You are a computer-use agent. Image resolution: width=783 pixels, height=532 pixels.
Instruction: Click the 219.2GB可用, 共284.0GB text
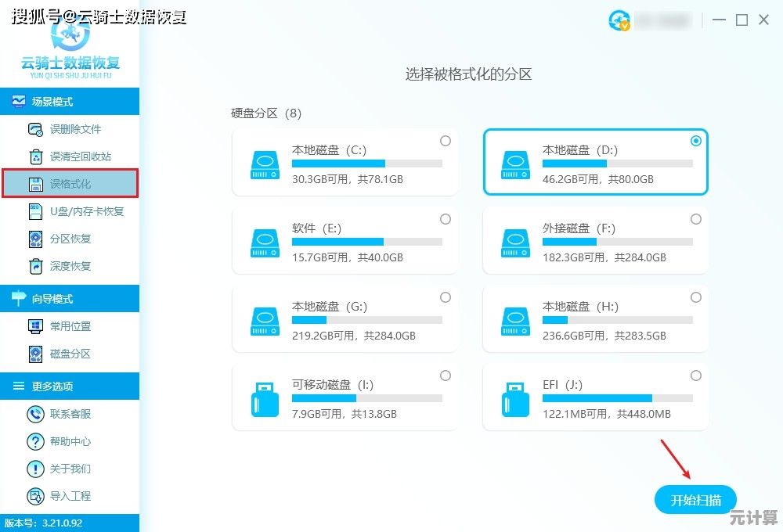pos(354,336)
